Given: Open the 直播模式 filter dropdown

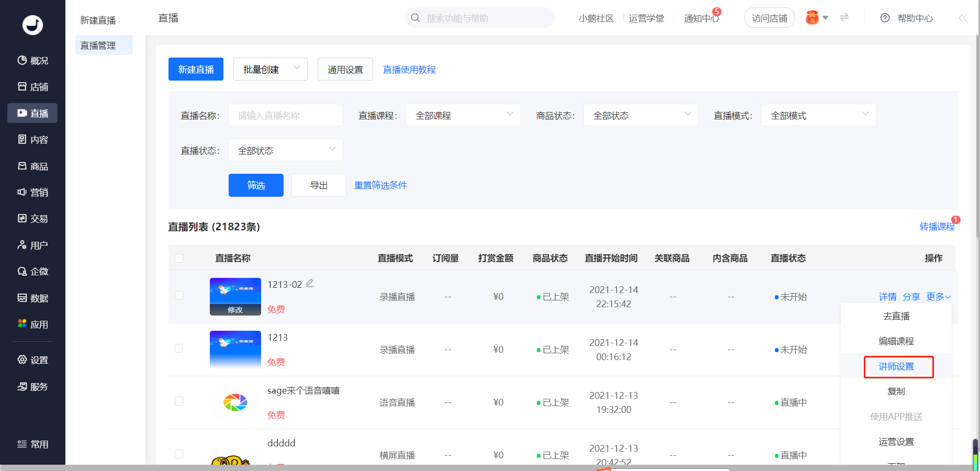Looking at the screenshot, I should [x=818, y=115].
